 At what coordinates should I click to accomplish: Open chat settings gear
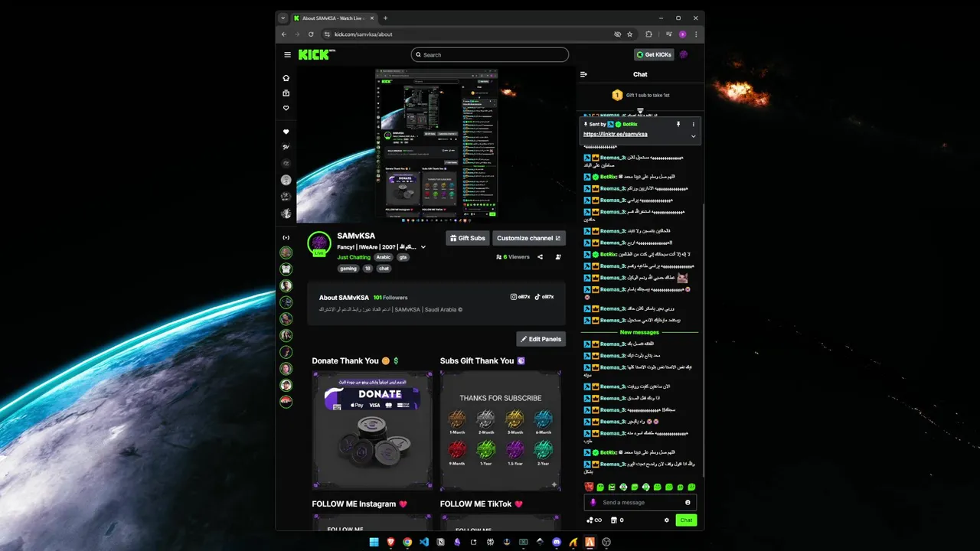coord(667,520)
